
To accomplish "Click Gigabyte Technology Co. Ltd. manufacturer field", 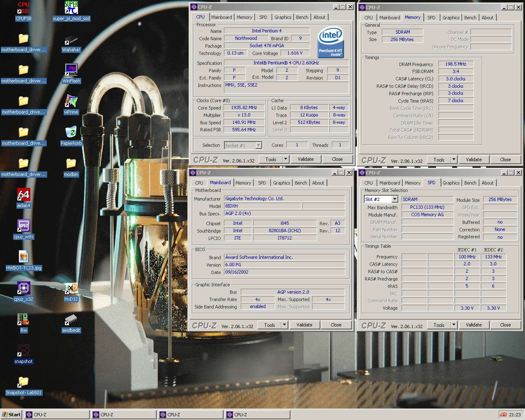I will tap(285, 199).
